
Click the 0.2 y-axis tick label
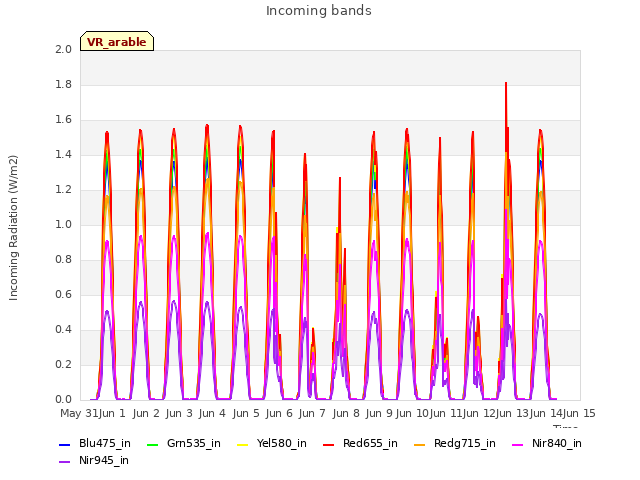63,365
